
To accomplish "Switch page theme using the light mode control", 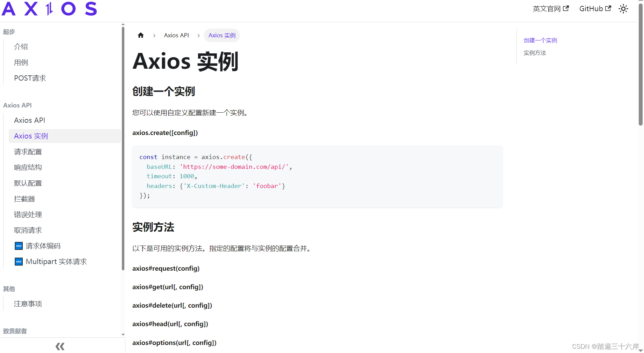I will [623, 9].
